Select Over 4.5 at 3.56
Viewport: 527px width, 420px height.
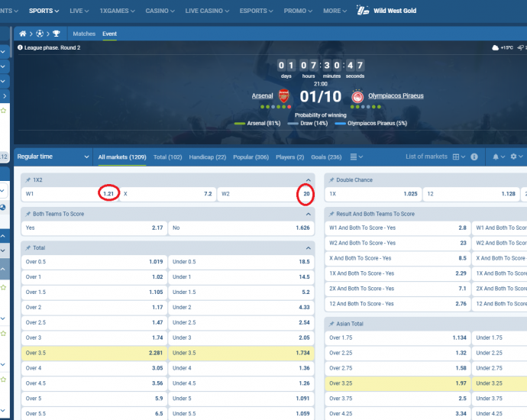pyautogui.click(x=94, y=383)
